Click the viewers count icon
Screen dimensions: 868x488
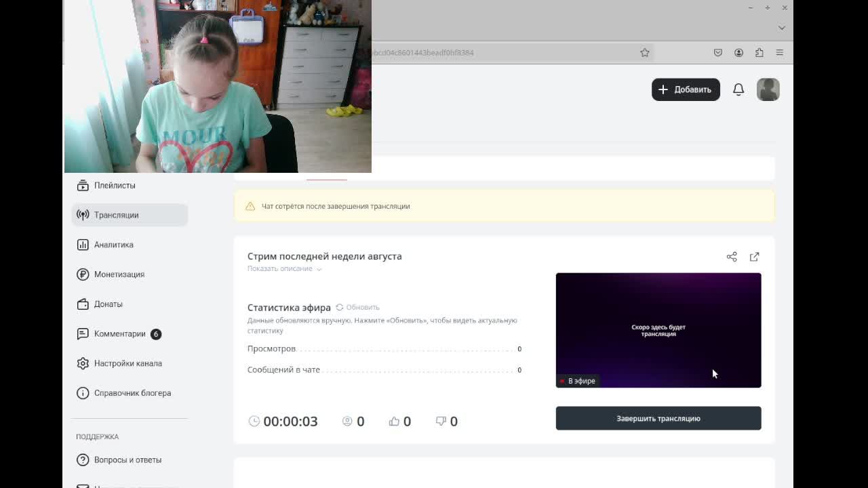pos(347,421)
